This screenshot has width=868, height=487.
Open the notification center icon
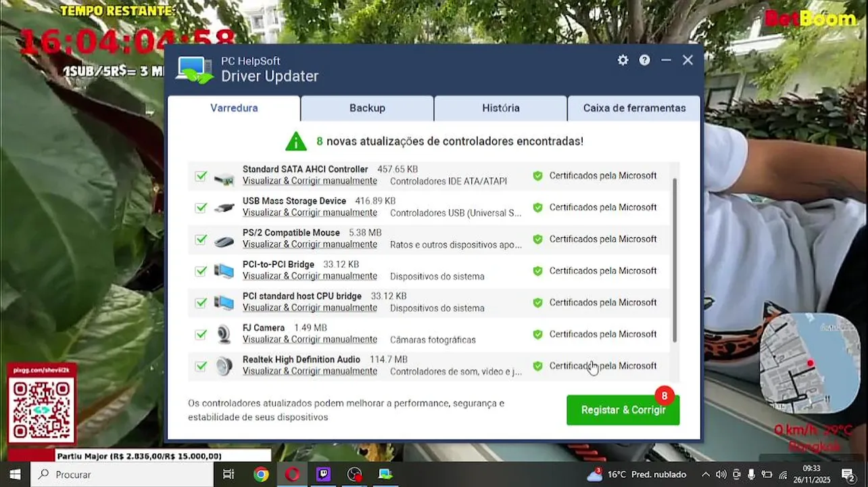(x=848, y=474)
